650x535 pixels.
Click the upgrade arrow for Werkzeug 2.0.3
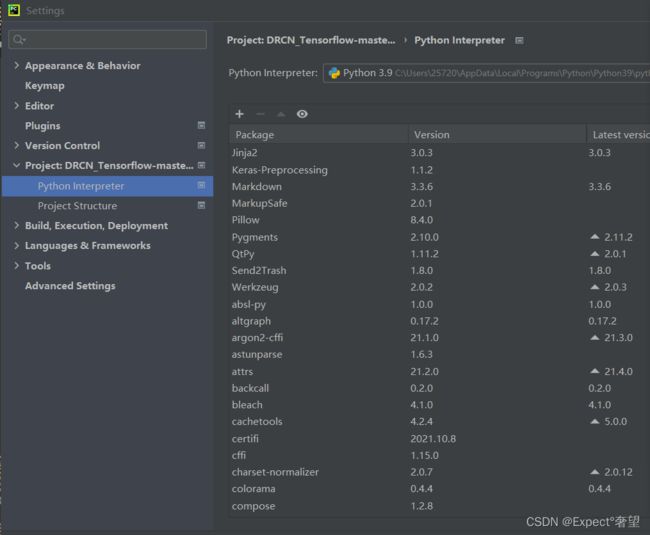(x=595, y=286)
